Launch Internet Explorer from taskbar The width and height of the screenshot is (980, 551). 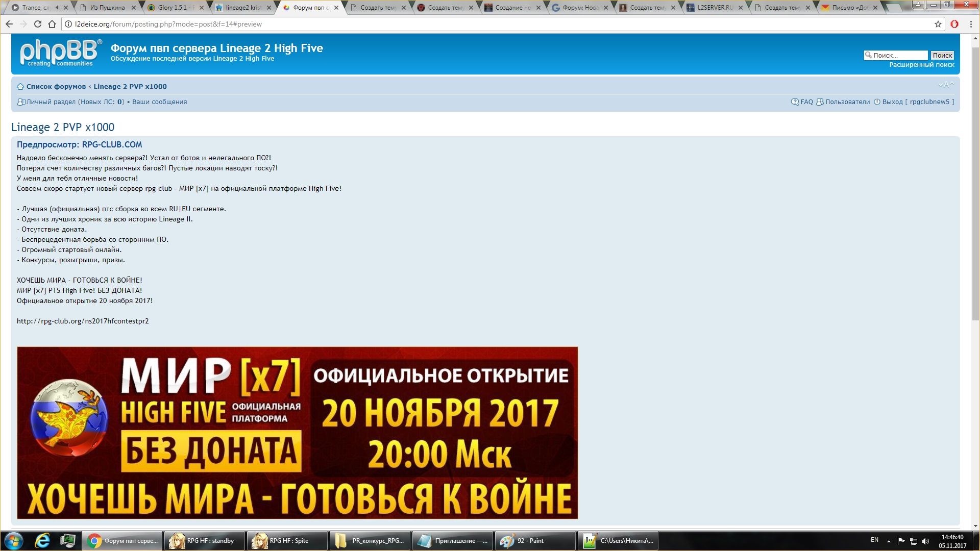42,540
